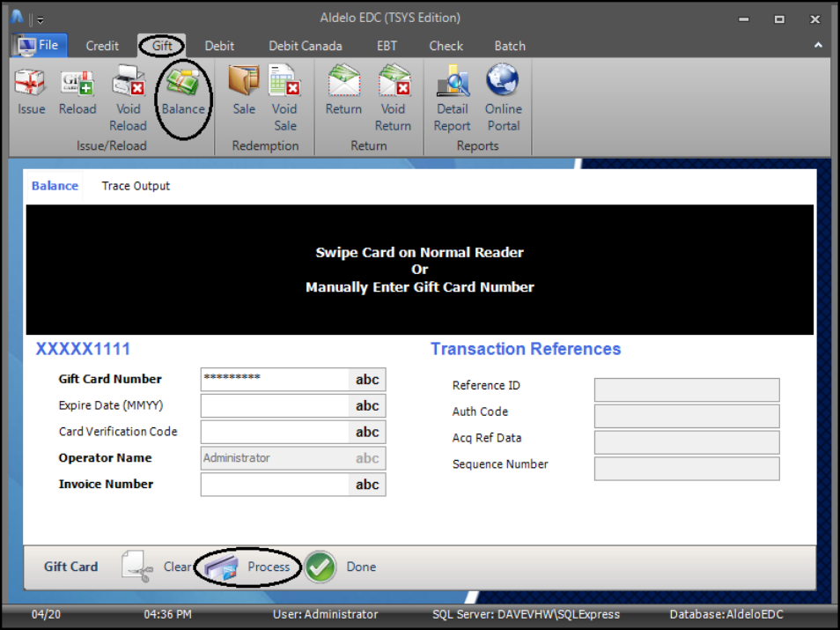Click the Invoice Number input field
Image resolution: width=840 pixels, height=630 pixels.
pyautogui.click(x=275, y=484)
